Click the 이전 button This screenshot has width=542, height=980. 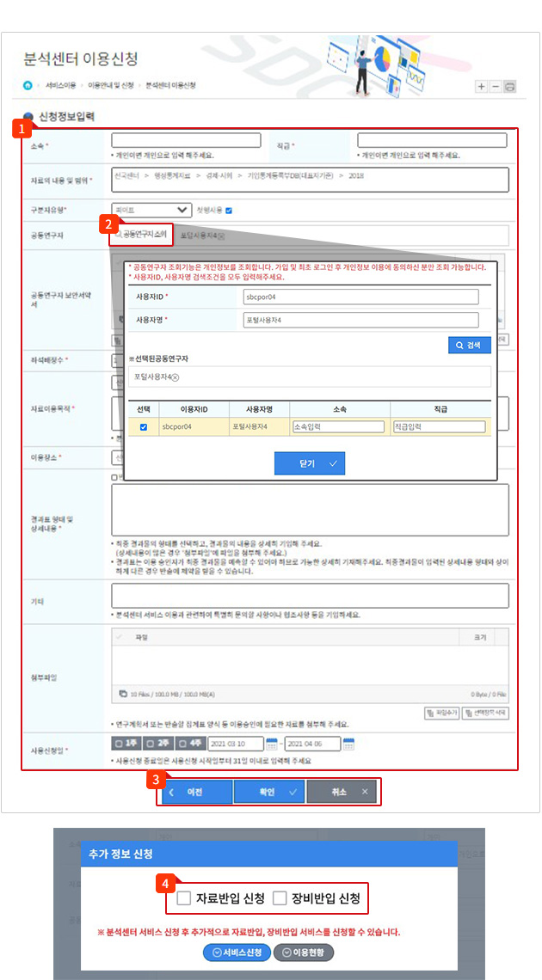point(197,791)
